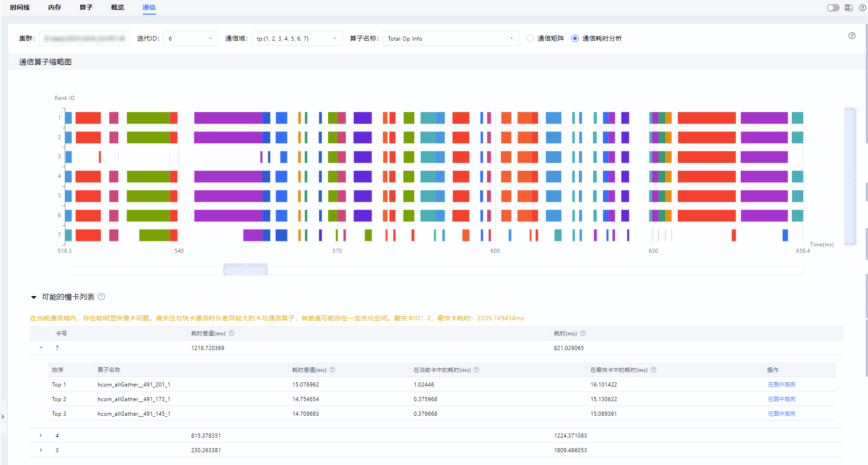Click 在图中高亮 link for Top 3
This screenshot has width=868, height=465.
point(781,413)
